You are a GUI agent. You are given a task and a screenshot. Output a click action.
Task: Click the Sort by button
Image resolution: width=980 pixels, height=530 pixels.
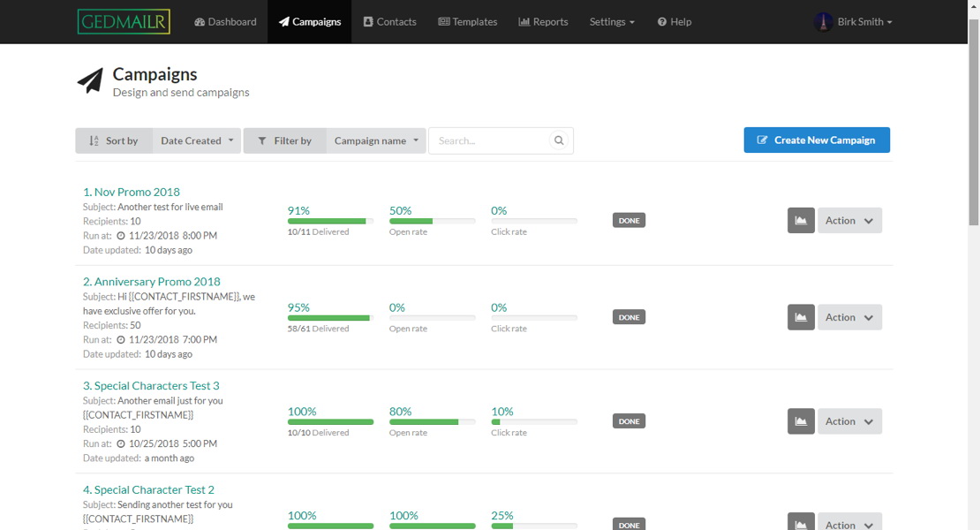tap(114, 140)
